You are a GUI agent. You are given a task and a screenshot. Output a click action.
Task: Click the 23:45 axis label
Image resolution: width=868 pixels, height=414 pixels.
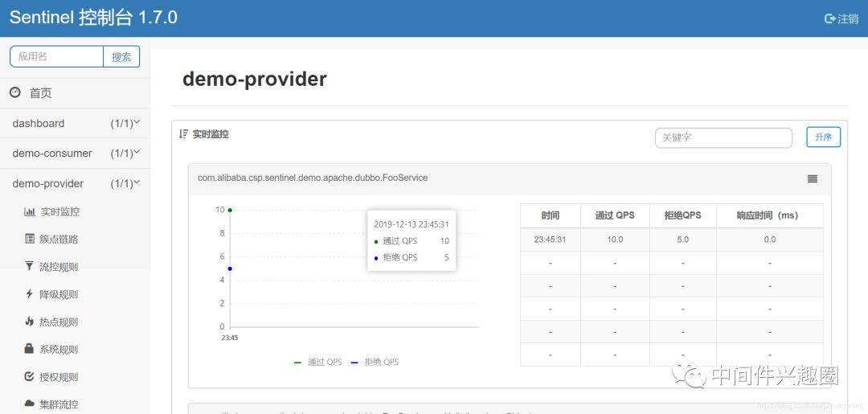(230, 337)
